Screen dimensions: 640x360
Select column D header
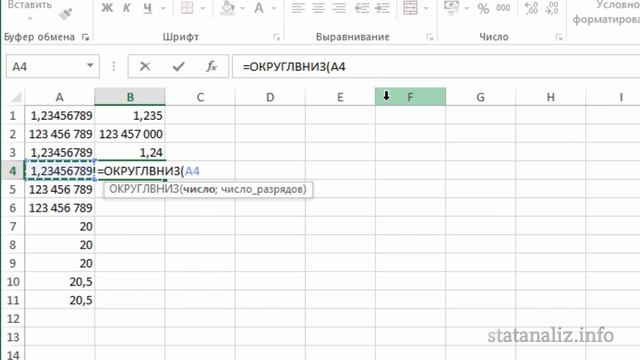(x=270, y=97)
